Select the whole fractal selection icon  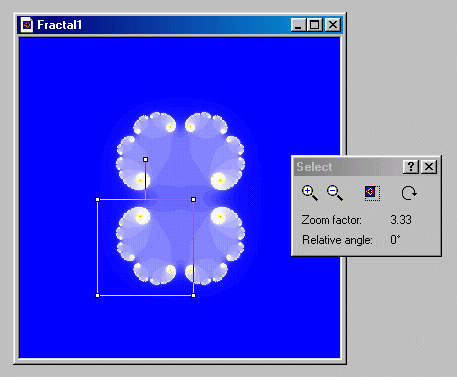coord(372,193)
